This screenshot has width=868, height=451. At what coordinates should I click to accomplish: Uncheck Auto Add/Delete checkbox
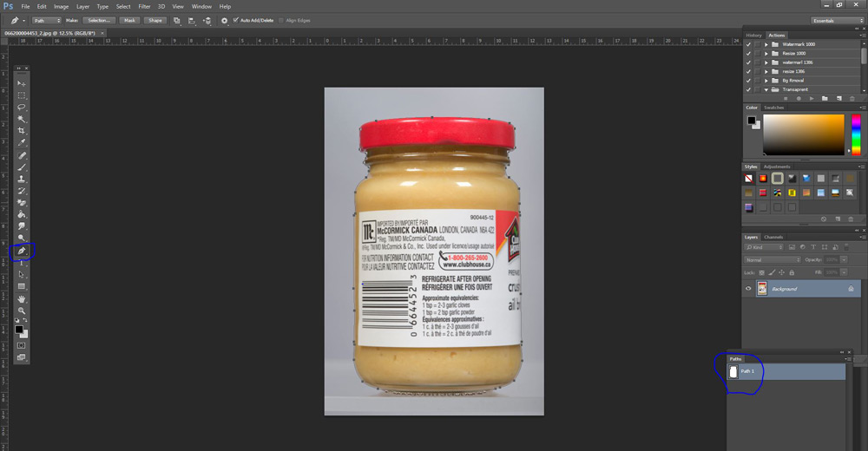point(234,20)
